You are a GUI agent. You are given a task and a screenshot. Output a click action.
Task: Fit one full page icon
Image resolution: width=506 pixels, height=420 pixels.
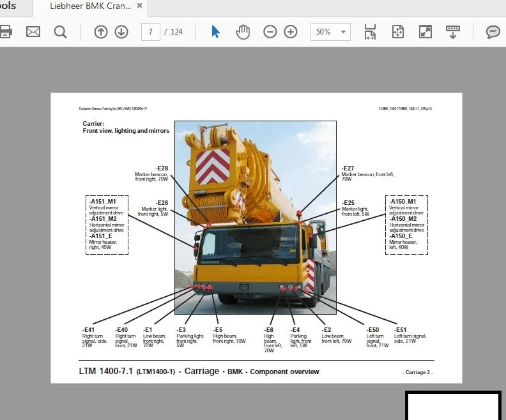398,32
